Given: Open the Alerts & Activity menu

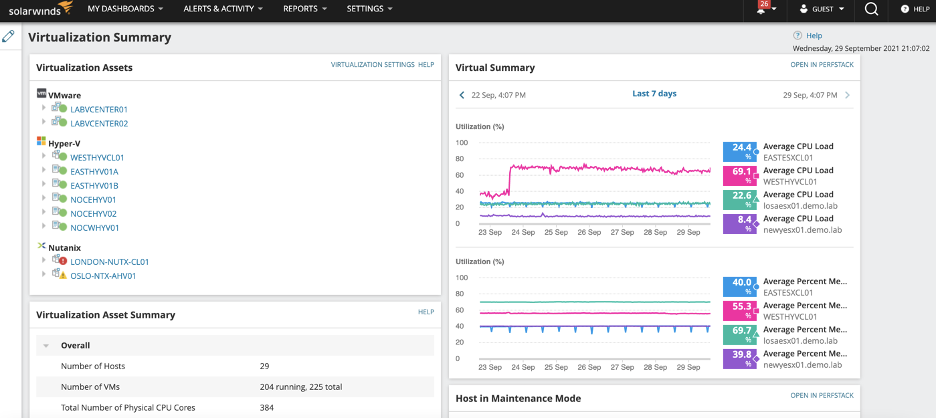Looking at the screenshot, I should [223, 9].
